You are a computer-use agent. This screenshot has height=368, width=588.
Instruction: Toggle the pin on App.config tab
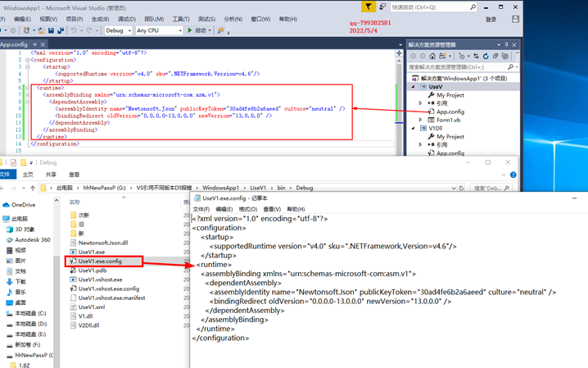[x=34, y=44]
